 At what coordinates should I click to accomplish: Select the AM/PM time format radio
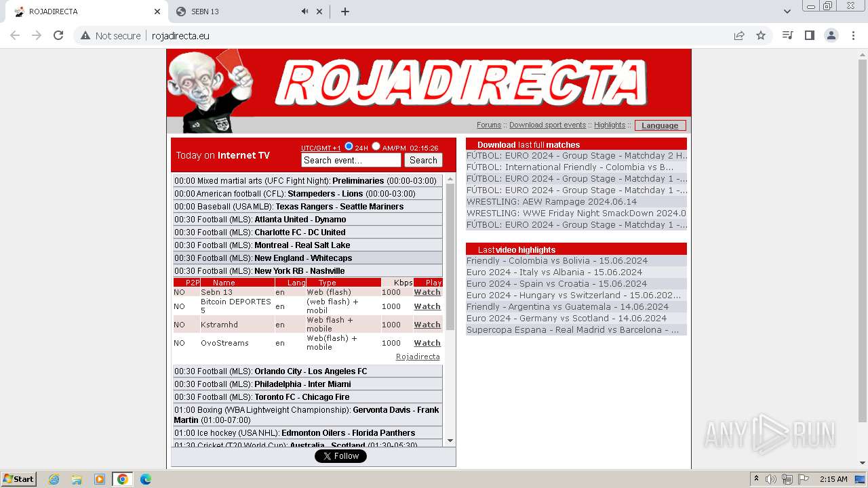click(x=376, y=146)
